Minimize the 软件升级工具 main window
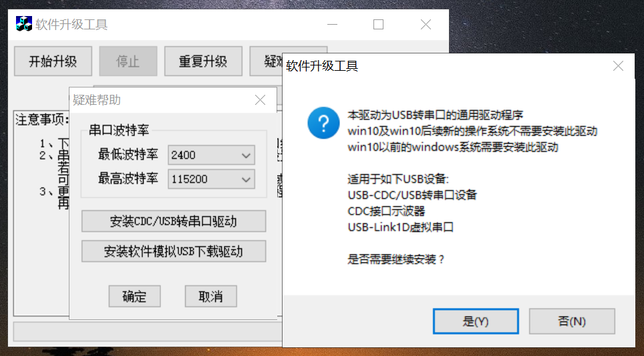 point(332,25)
